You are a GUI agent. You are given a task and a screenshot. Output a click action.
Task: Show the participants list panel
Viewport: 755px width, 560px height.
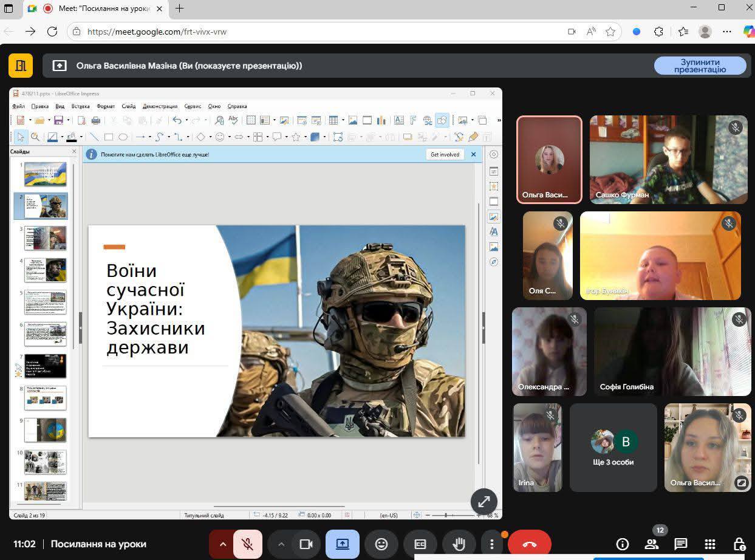[651, 544]
